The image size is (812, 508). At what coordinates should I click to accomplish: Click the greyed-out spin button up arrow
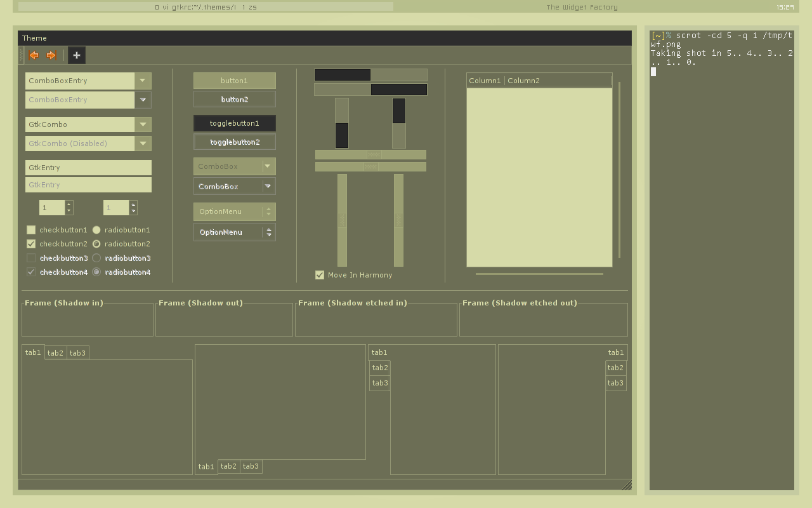click(133, 204)
